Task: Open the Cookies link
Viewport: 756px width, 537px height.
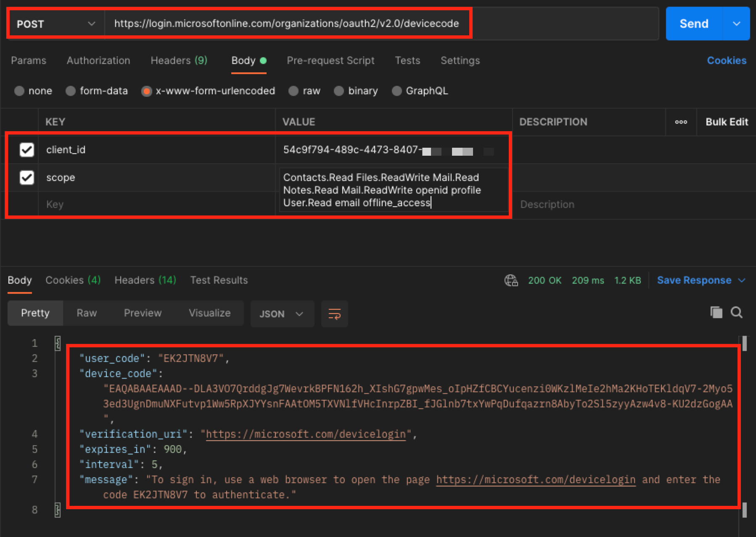Action: point(726,61)
